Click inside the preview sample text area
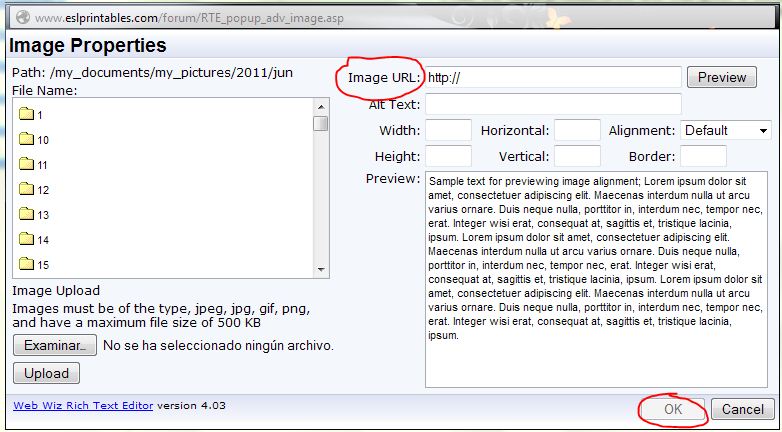The image size is (782, 432). 596,279
